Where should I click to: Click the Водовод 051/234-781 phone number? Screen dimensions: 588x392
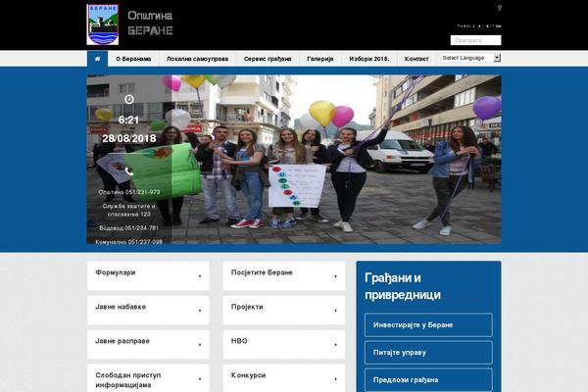point(129,228)
